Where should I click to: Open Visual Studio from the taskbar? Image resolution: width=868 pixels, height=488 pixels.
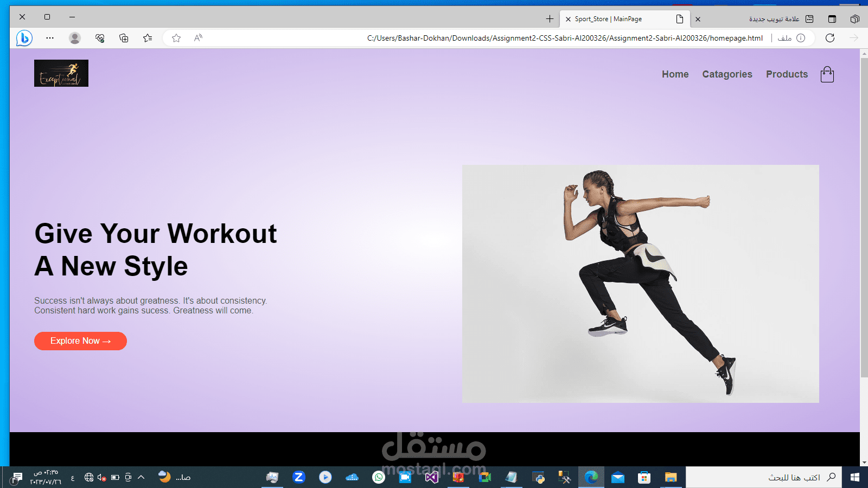tap(432, 477)
